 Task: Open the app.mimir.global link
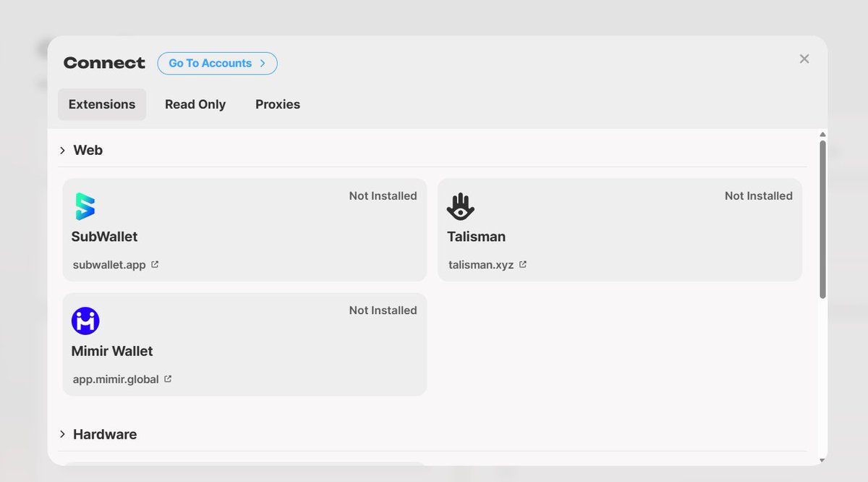[x=116, y=379]
